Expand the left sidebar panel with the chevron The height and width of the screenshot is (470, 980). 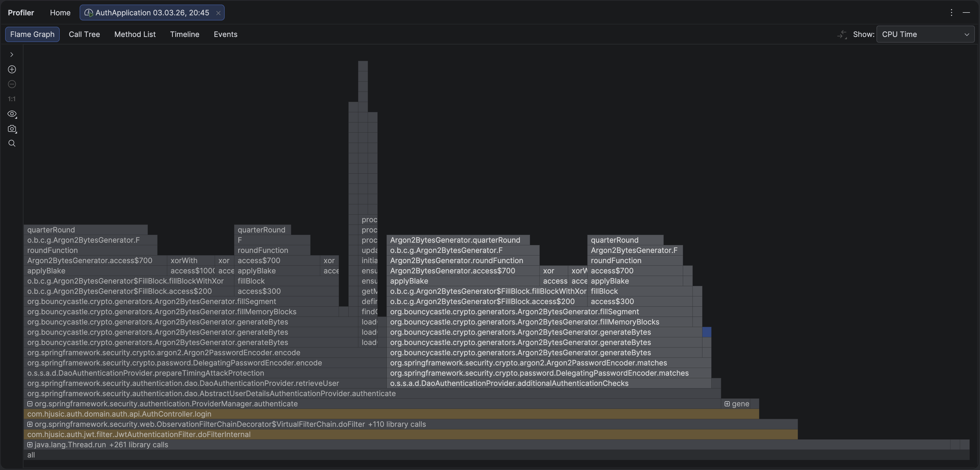pyautogui.click(x=12, y=54)
